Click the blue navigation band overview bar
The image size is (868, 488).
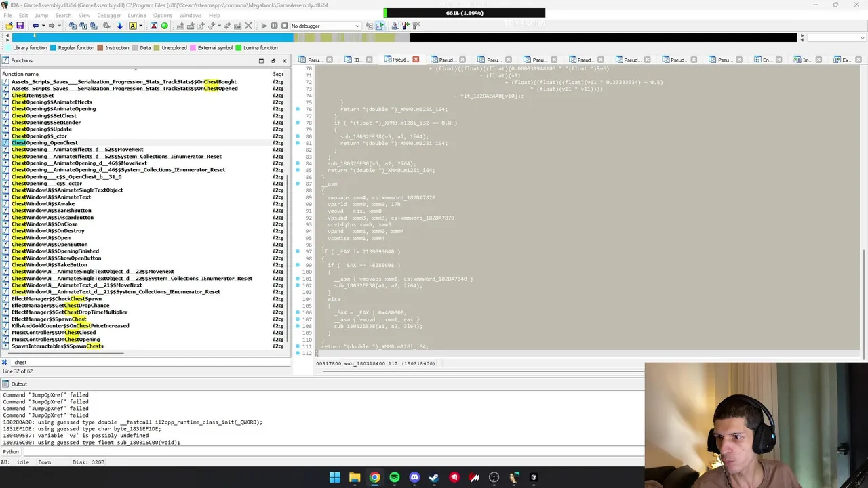click(x=404, y=37)
